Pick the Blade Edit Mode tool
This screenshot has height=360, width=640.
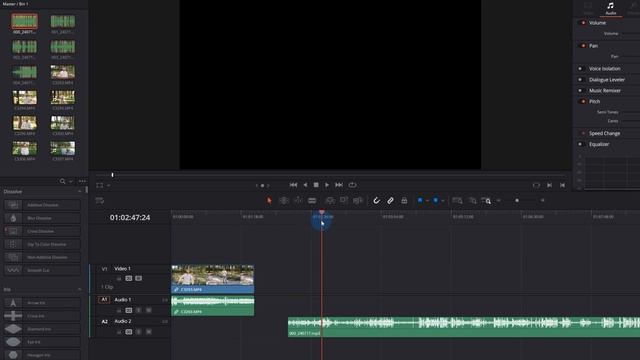tap(312, 200)
